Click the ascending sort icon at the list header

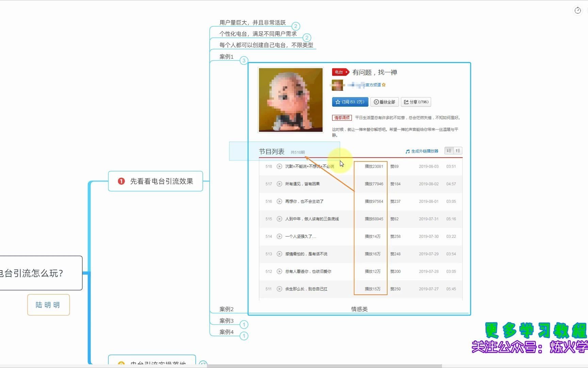click(458, 151)
